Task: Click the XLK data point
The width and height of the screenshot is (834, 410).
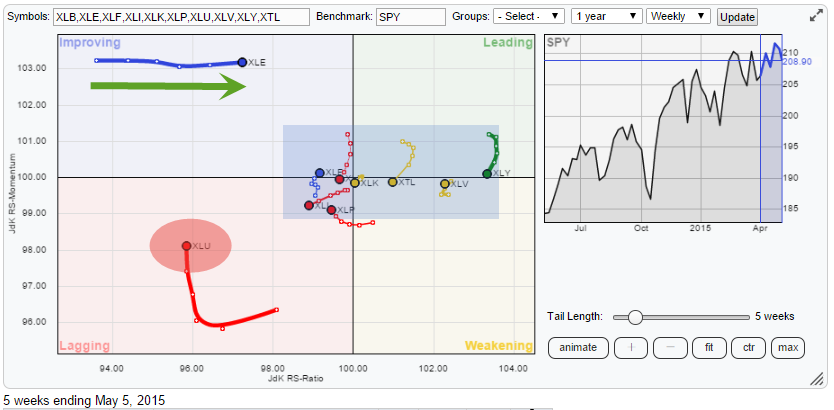Action: click(355, 183)
